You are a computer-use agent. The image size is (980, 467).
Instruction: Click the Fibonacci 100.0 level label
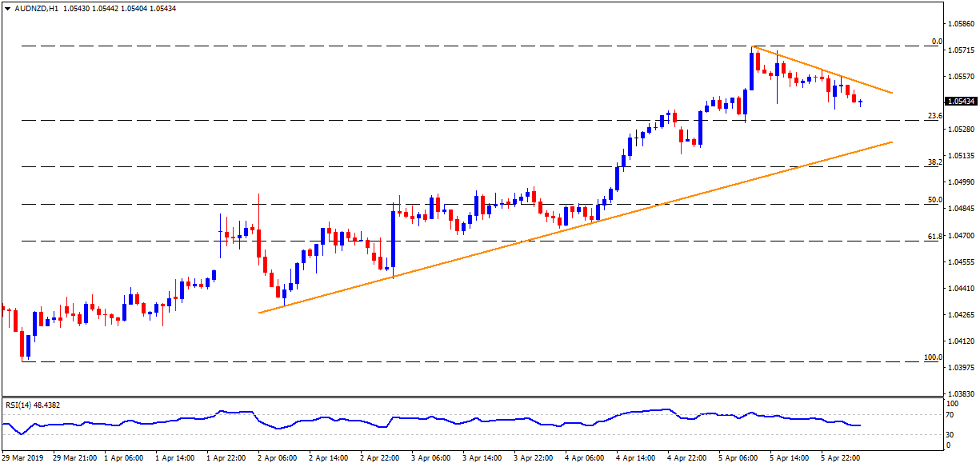[x=932, y=357]
